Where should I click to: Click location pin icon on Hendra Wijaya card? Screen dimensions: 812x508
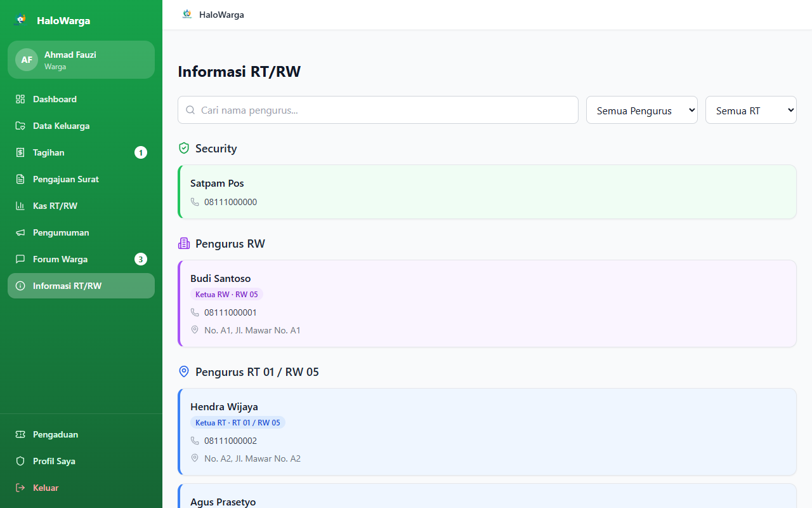coord(195,458)
